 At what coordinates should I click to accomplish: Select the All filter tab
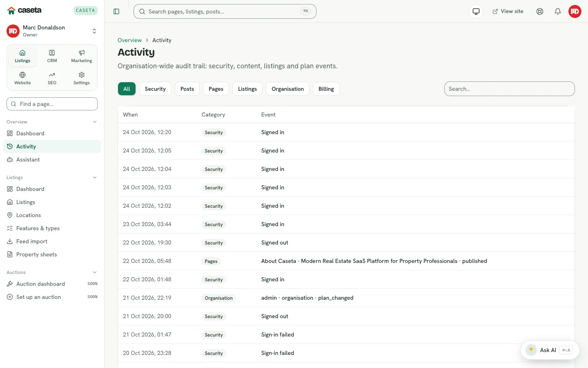[127, 89]
